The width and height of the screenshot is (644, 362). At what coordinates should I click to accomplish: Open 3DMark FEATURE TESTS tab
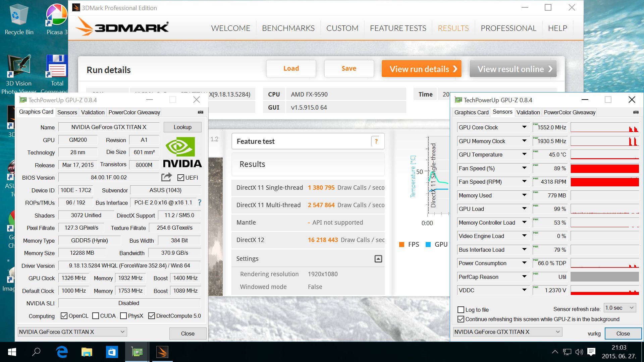(398, 28)
